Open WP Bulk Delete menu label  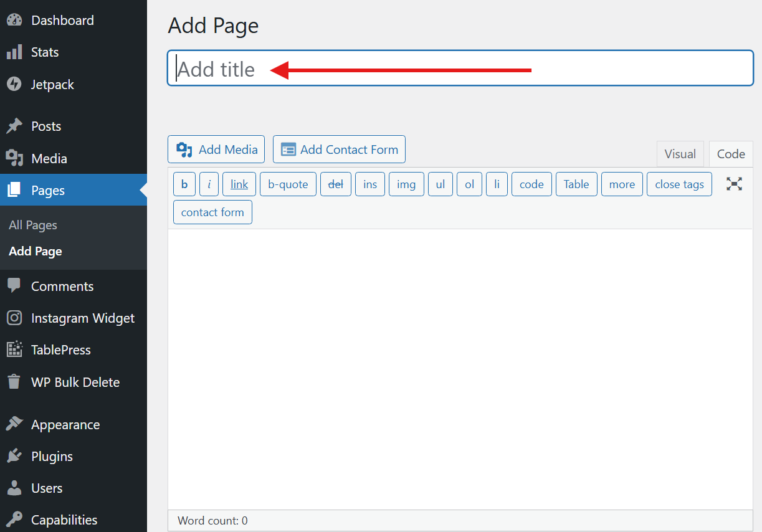75,382
